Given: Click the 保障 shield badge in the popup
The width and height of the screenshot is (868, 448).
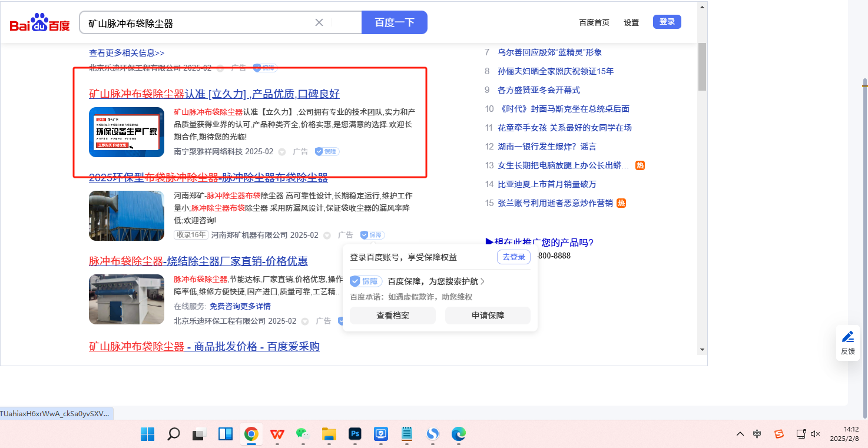Looking at the screenshot, I should tap(366, 281).
